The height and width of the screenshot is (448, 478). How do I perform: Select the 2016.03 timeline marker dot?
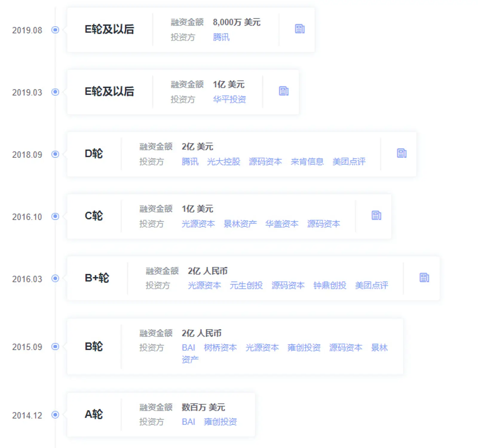55,279
